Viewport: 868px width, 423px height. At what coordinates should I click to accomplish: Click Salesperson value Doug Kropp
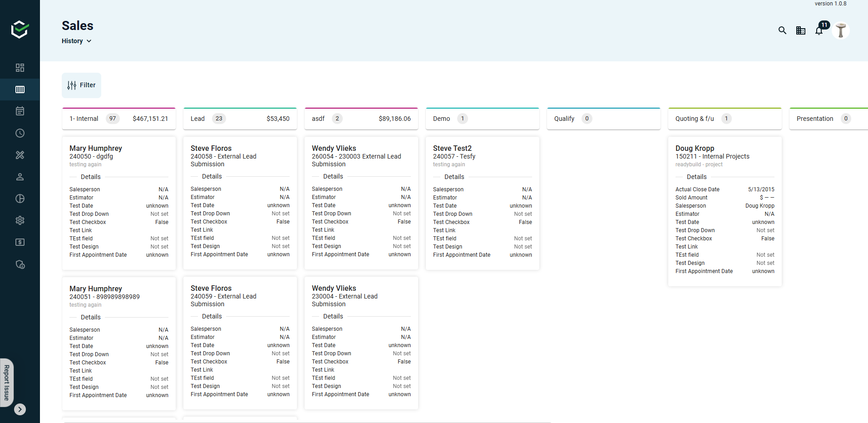[x=760, y=206]
